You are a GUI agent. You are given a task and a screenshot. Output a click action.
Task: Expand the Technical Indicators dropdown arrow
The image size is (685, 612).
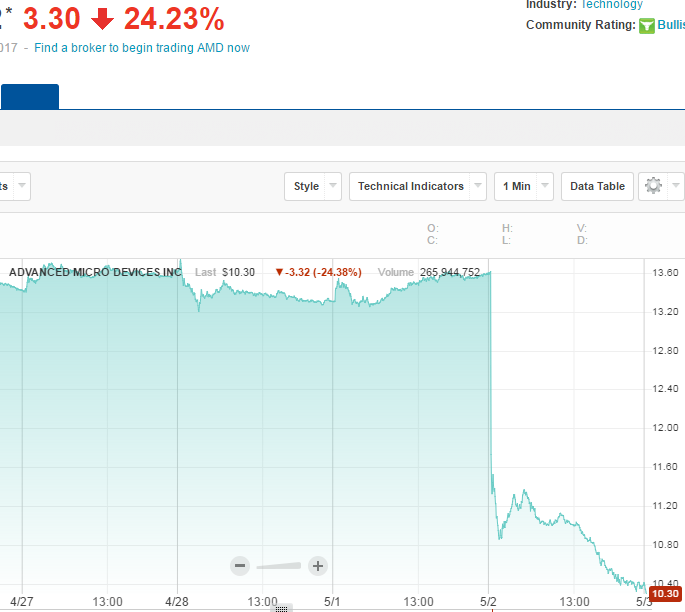coord(478,186)
